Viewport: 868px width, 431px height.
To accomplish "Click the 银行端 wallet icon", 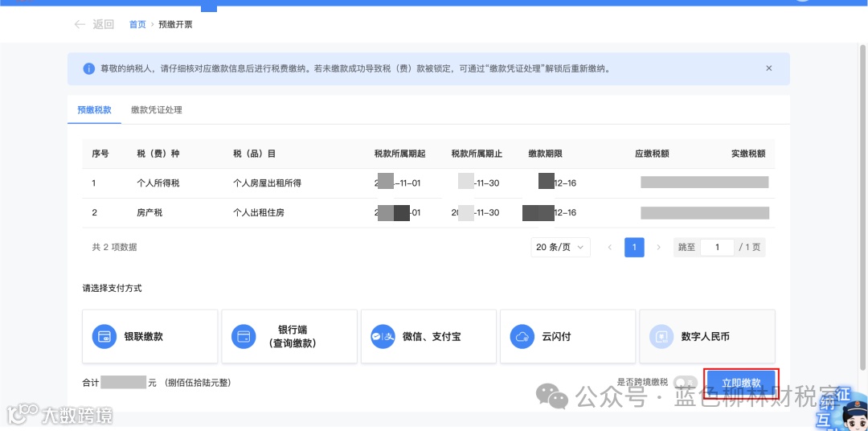I will coord(244,336).
